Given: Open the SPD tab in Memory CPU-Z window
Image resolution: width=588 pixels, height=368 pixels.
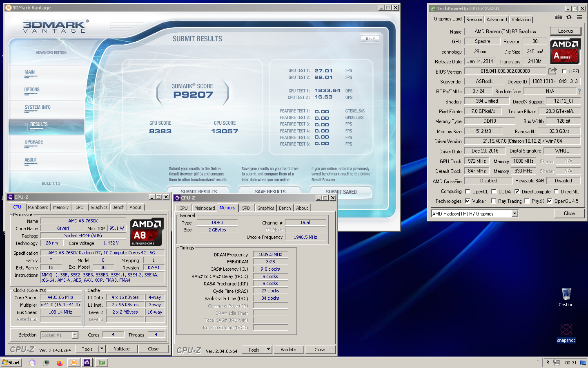Looking at the screenshot, I should (x=246, y=208).
